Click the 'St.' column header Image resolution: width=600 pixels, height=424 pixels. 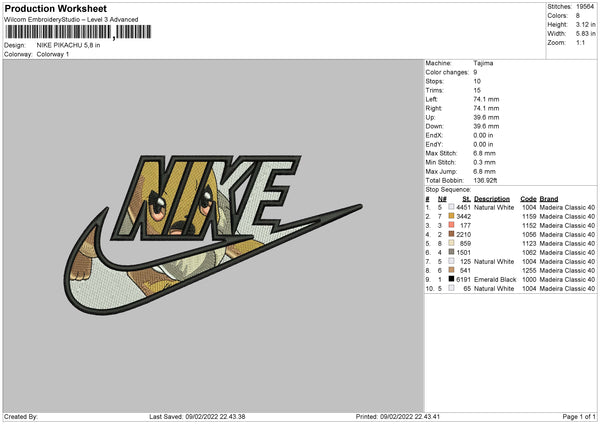[466, 199]
